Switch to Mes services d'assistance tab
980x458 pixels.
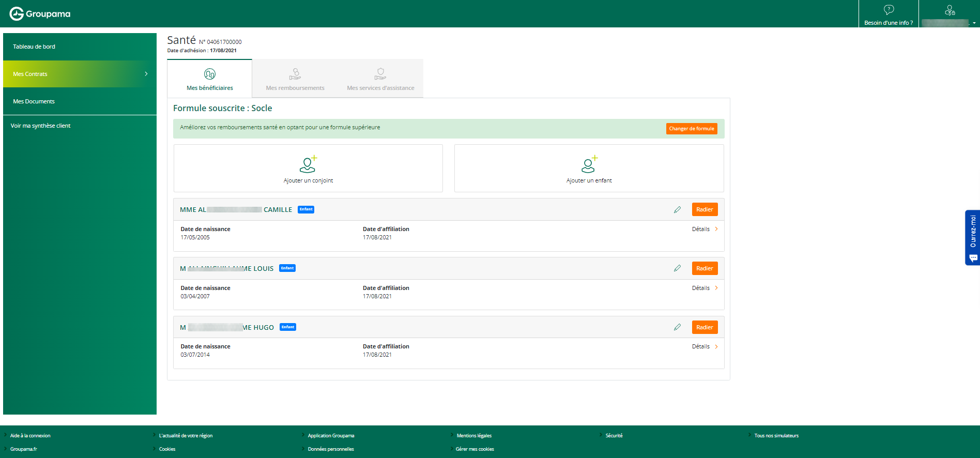[x=380, y=78]
